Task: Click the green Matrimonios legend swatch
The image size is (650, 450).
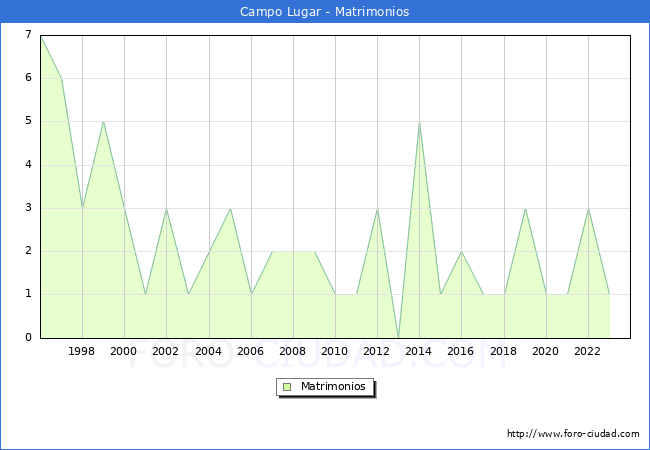Action: 287,386
